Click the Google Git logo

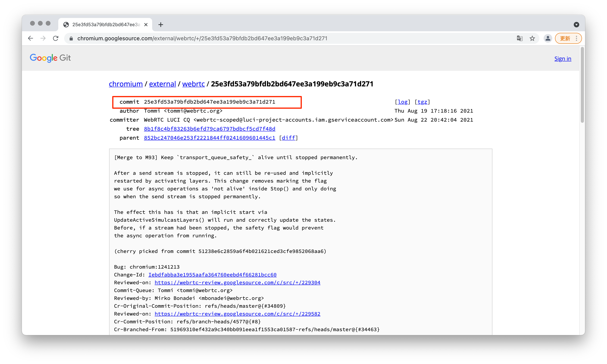50,58
